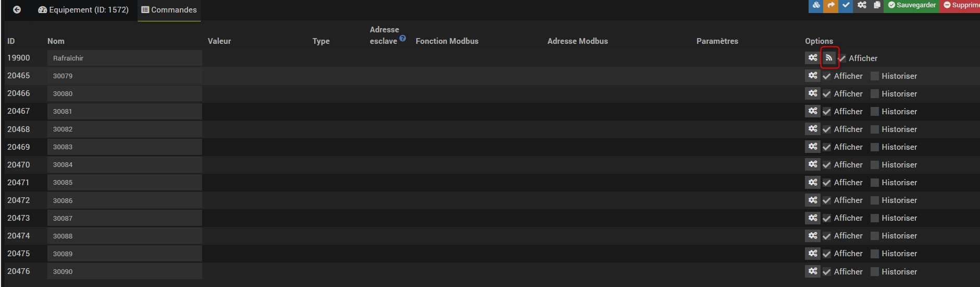Open gears settings for command 30079
This screenshot has height=287, width=980.
pyautogui.click(x=813, y=76)
